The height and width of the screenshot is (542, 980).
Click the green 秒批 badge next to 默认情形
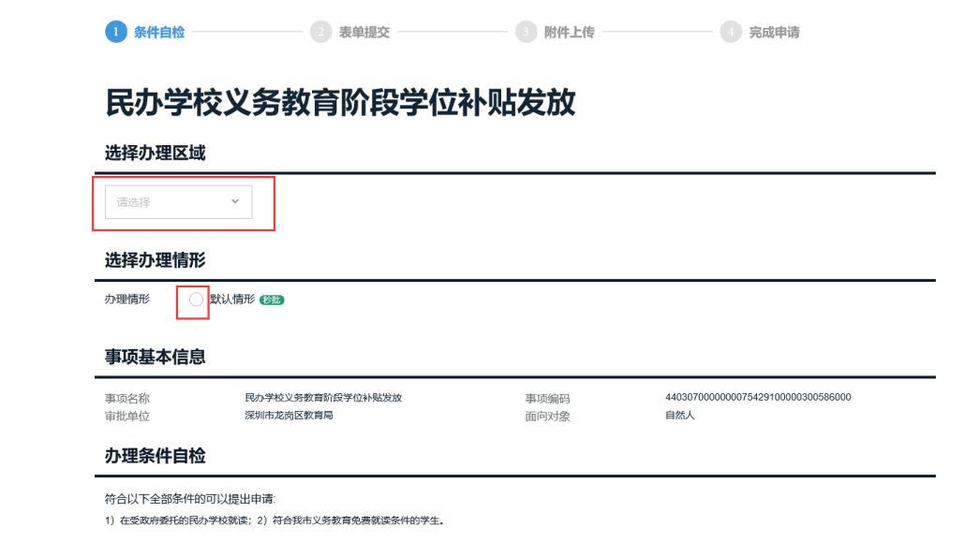pyautogui.click(x=272, y=298)
